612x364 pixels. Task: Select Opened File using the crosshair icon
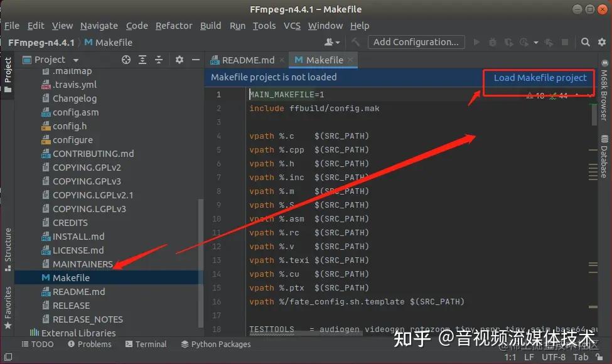(126, 59)
